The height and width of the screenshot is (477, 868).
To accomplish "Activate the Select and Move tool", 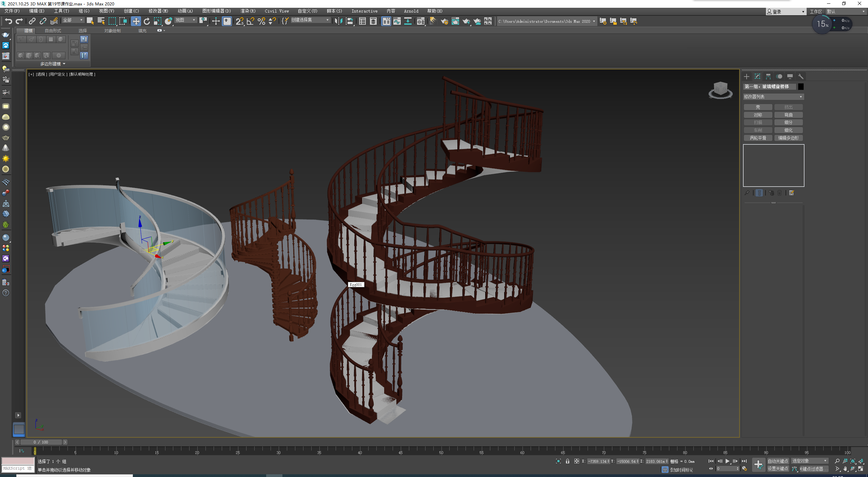I will pos(136,21).
